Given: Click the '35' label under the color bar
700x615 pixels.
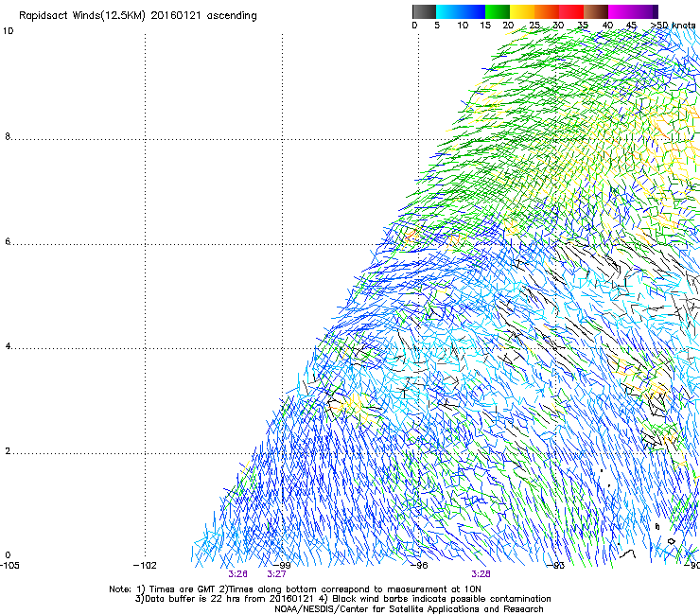Looking at the screenshot, I should click(583, 26).
